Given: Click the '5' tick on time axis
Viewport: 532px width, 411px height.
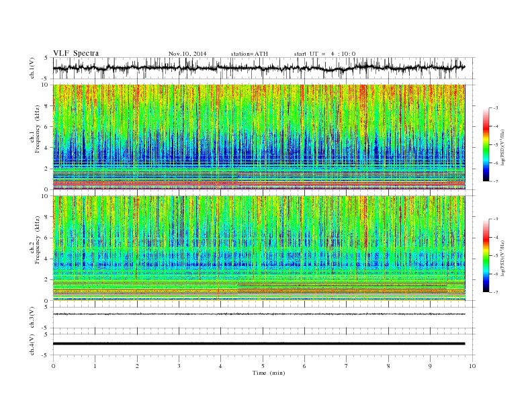Looking at the screenshot, I should 263,366.
